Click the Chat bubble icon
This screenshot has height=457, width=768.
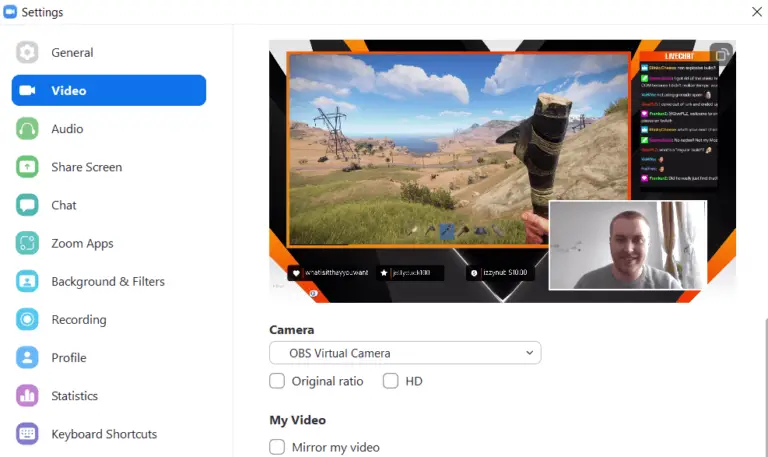27,205
